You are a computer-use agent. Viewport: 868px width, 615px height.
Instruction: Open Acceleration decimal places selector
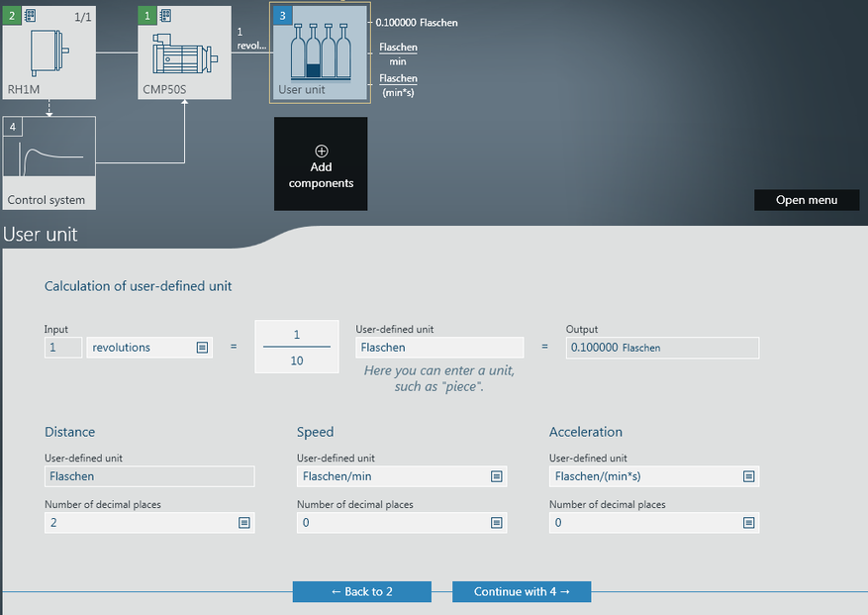coord(749,523)
